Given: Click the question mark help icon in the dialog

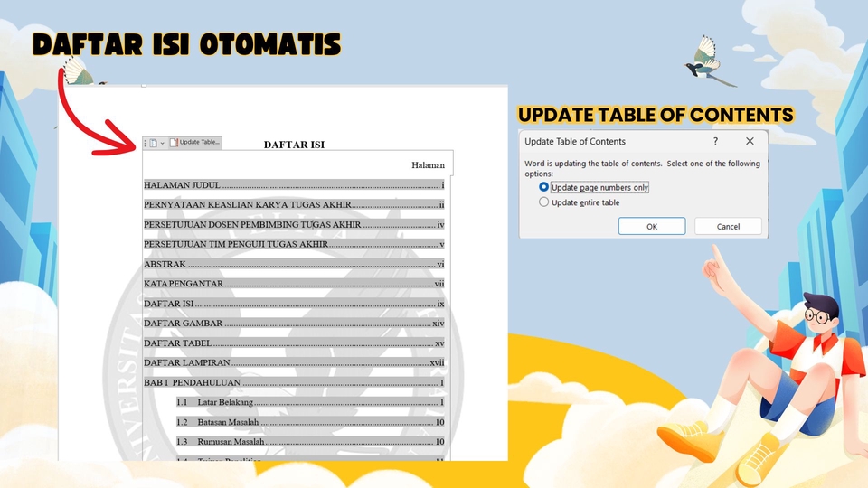Looking at the screenshot, I should pyautogui.click(x=715, y=142).
